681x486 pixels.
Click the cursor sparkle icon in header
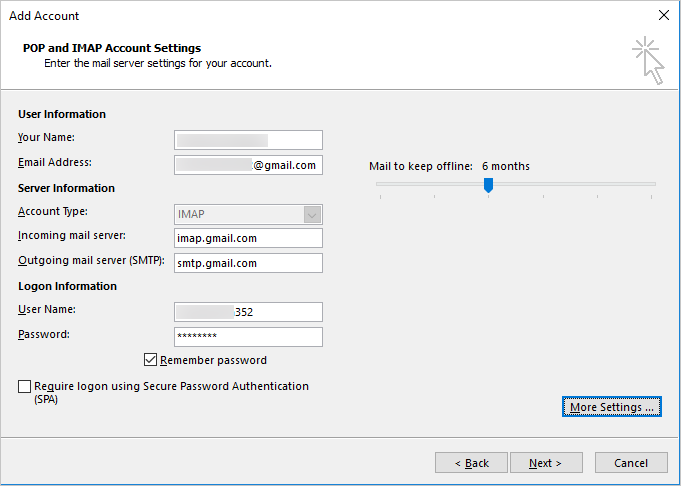(x=647, y=60)
